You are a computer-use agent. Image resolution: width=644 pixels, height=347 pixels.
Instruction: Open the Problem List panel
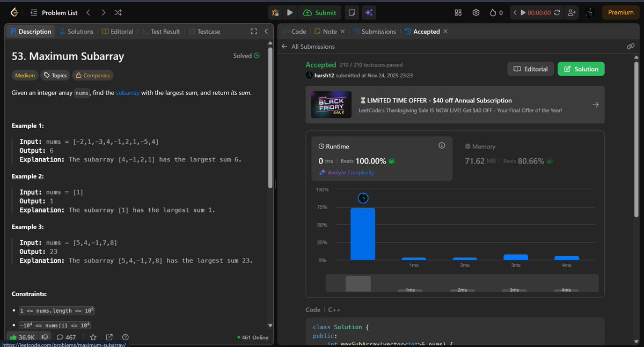pyautogui.click(x=54, y=12)
